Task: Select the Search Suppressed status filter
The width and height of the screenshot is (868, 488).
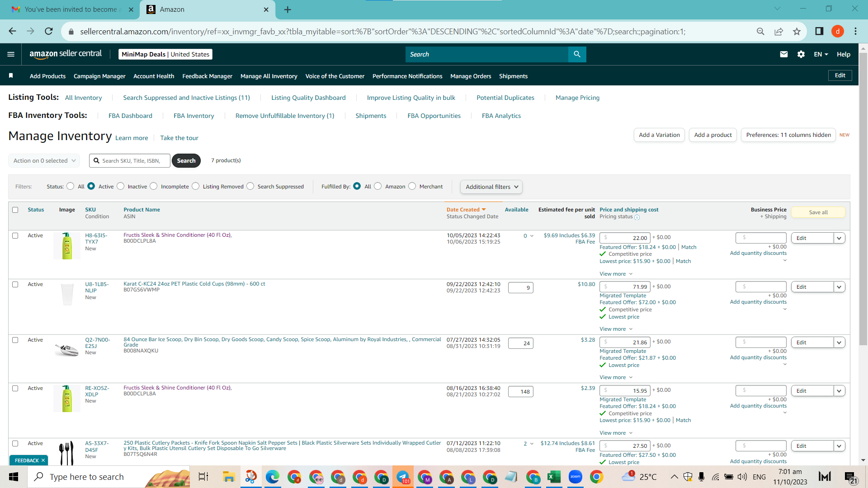Action: (x=250, y=186)
